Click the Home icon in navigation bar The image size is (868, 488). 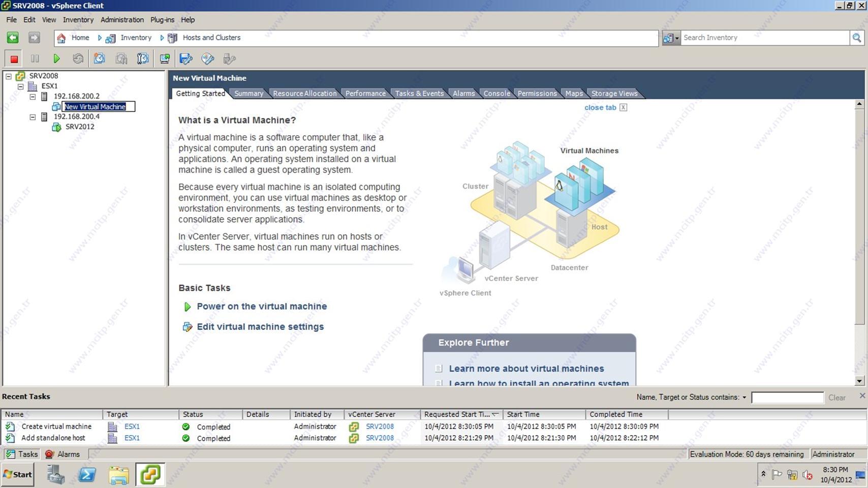[61, 38]
